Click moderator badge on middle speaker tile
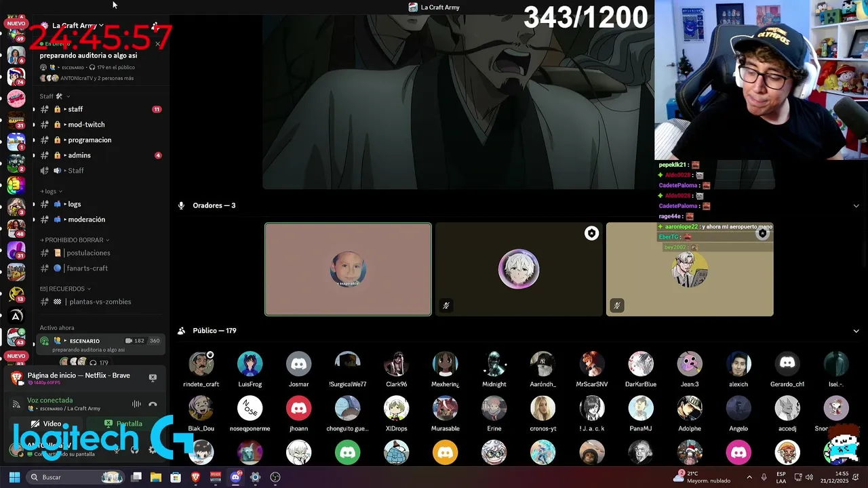This screenshot has width=868, height=488. [591, 233]
